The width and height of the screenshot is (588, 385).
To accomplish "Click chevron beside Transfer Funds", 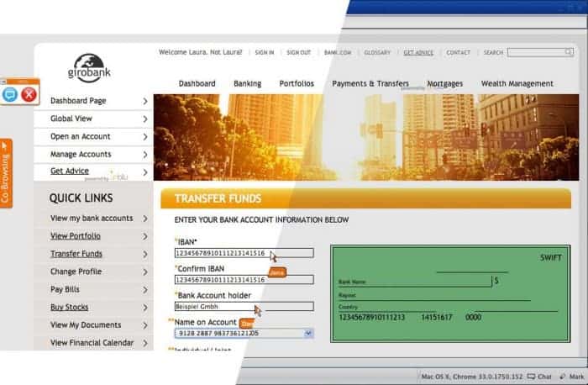I will [145, 255].
